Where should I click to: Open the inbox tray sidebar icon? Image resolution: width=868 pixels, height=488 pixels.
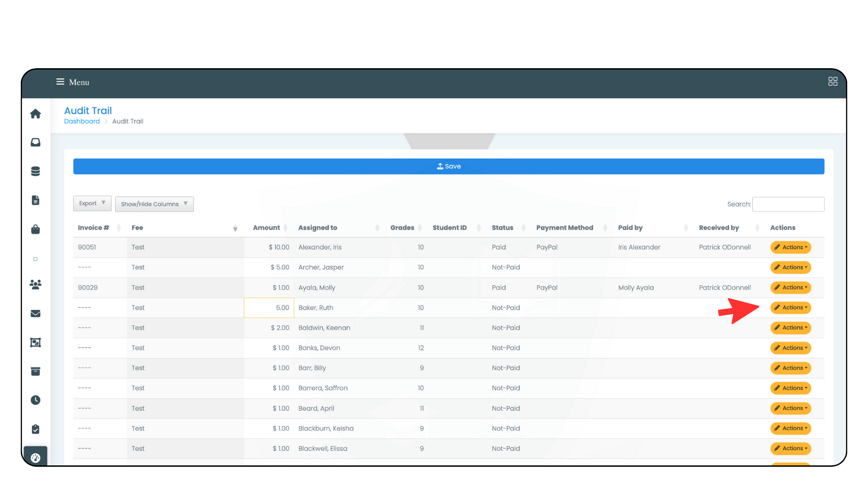[x=35, y=142]
